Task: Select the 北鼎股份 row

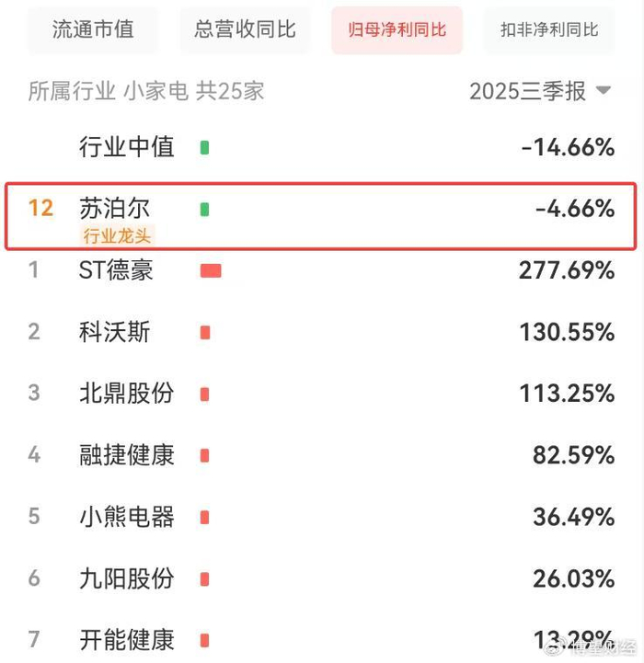Action: [126, 394]
